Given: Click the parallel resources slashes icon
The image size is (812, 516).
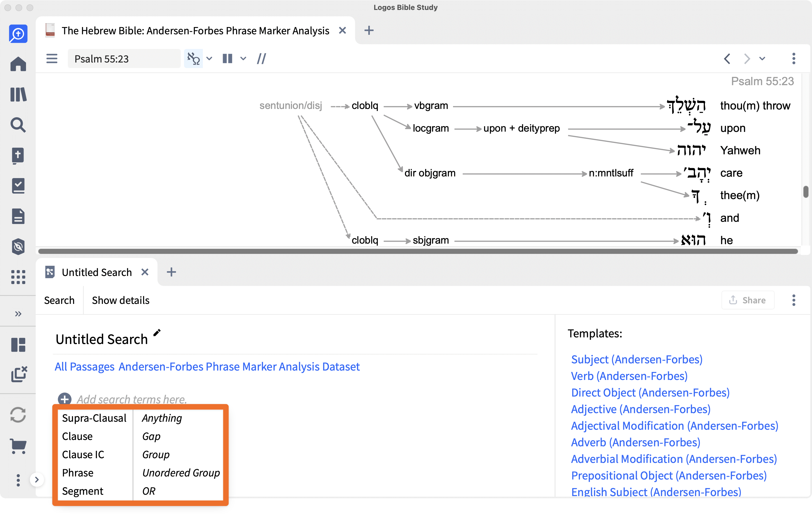Looking at the screenshot, I should 261,59.
